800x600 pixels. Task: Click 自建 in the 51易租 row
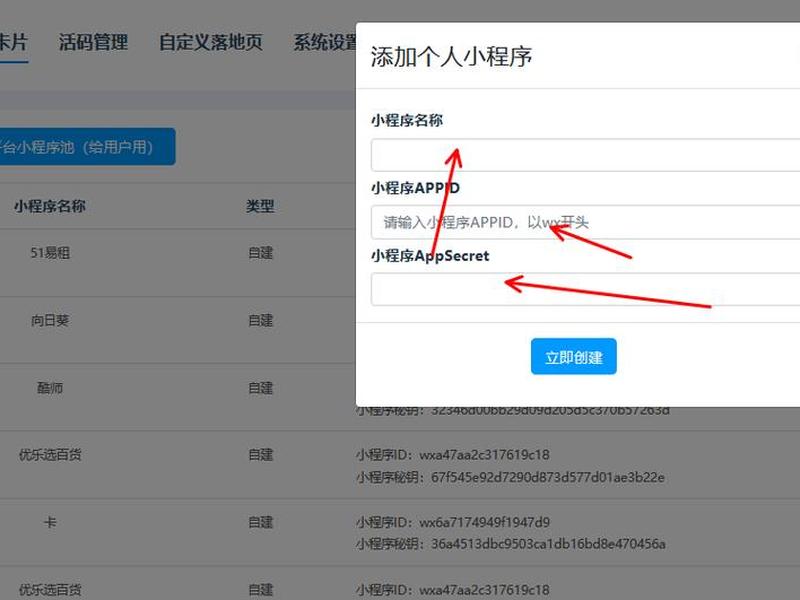point(261,253)
